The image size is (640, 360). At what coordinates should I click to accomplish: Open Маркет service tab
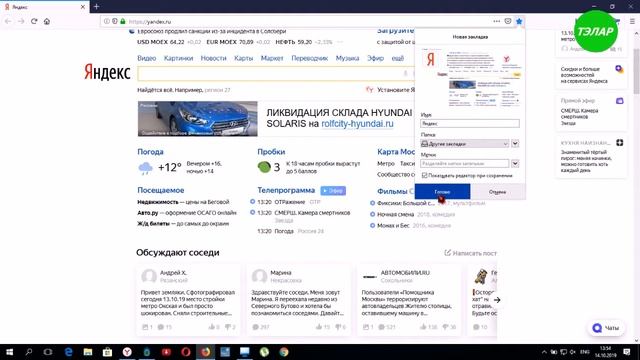pyautogui.click(x=272, y=58)
